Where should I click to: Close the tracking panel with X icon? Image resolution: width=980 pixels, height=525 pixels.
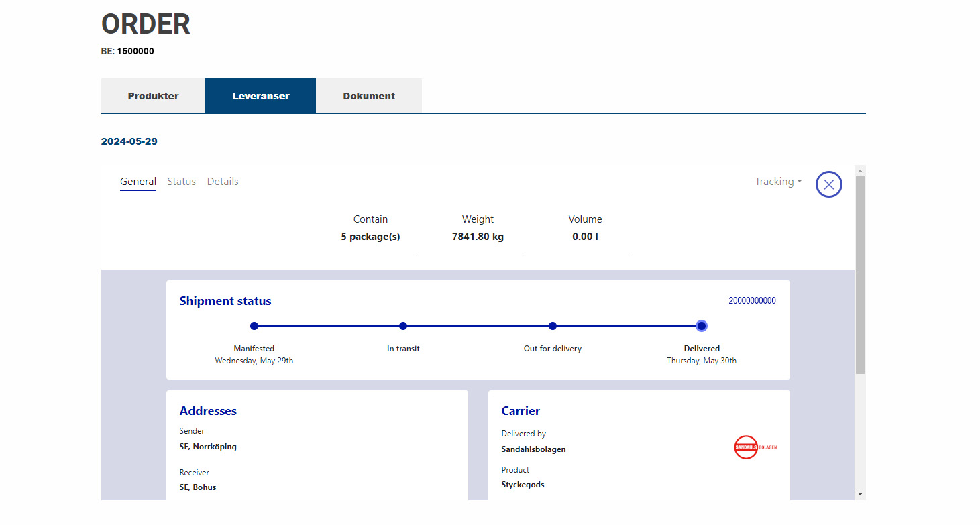[x=828, y=184]
